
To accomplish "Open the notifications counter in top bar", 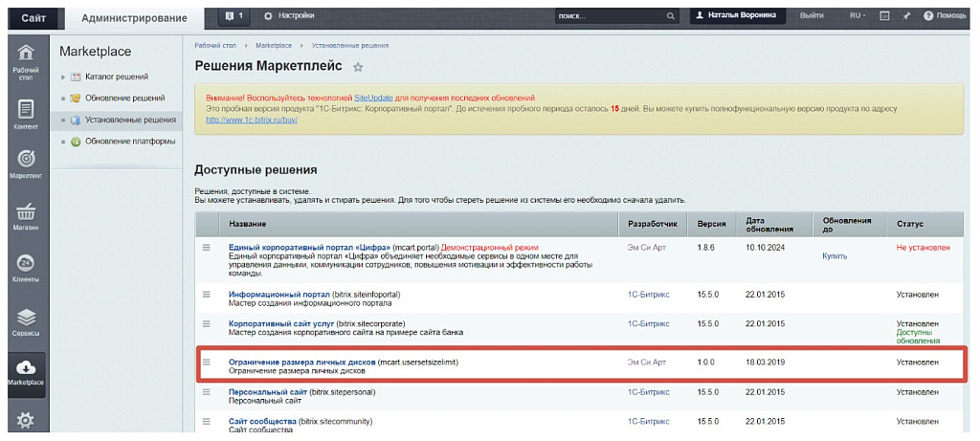I will (234, 16).
